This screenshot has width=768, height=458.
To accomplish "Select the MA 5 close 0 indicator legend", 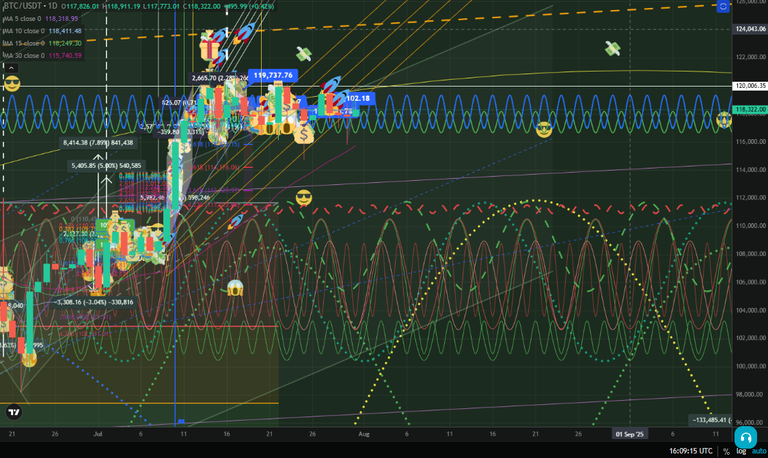I will (40, 19).
